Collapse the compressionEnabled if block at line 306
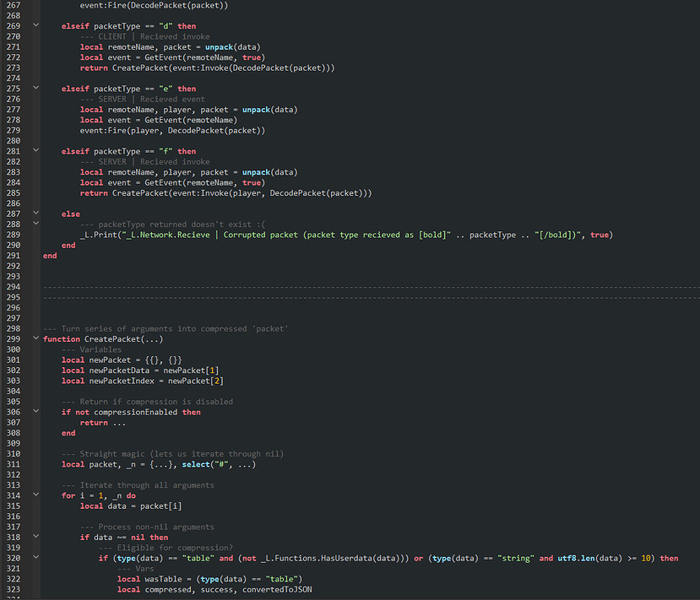This screenshot has height=600, width=700. 36,411
